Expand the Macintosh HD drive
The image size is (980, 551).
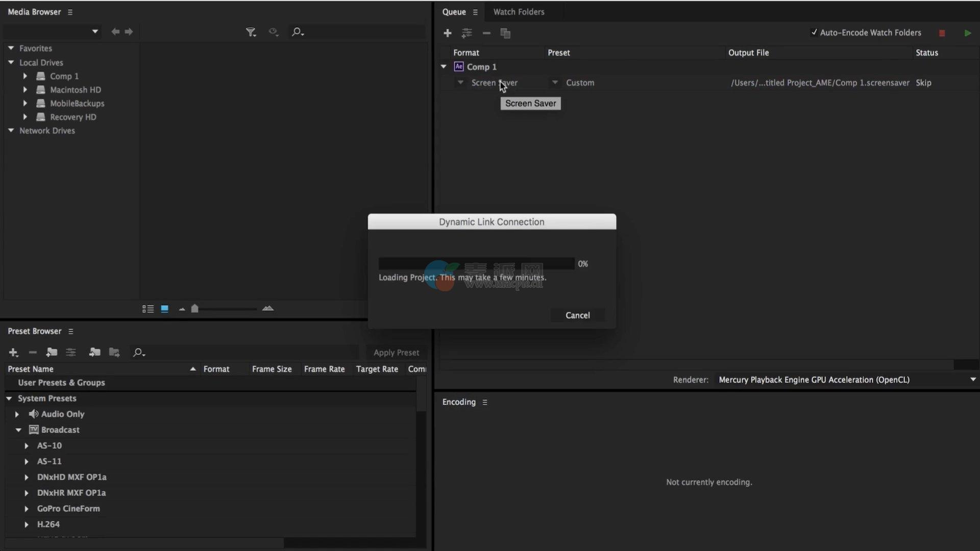tap(25, 90)
